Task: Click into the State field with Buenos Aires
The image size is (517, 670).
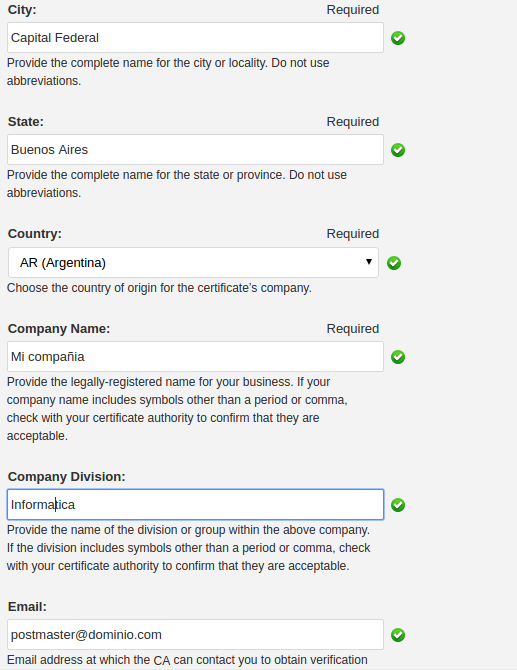Action: pyautogui.click(x=195, y=150)
